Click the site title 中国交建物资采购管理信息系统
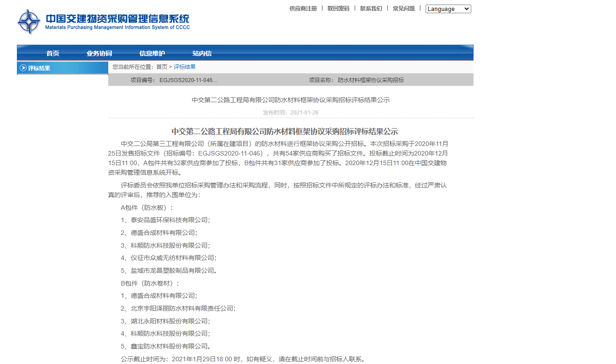Image resolution: width=616 pixels, height=364 pixels. click(117, 19)
